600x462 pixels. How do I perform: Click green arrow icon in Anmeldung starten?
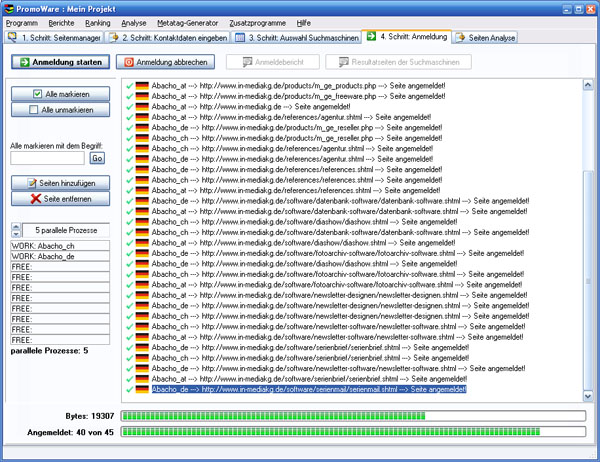point(25,62)
